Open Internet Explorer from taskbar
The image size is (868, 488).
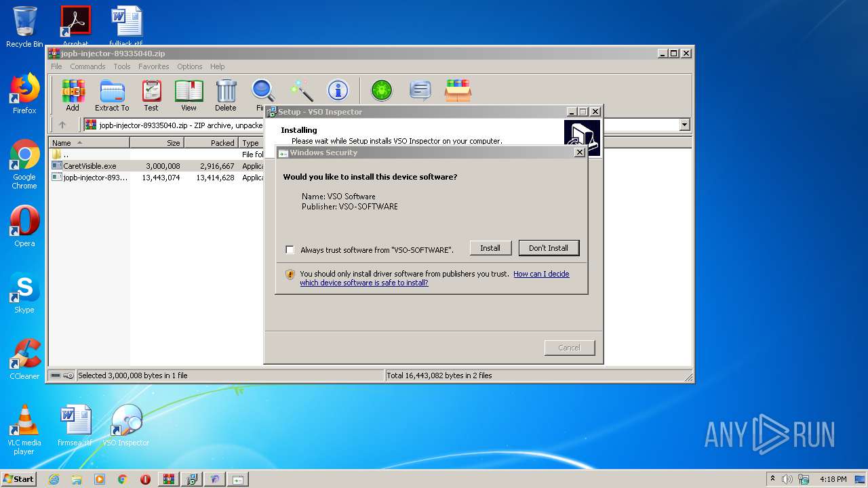coord(54,479)
